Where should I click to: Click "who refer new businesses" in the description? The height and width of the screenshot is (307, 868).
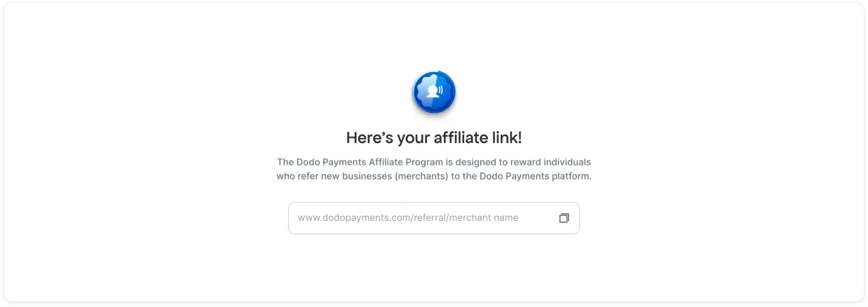334,177
